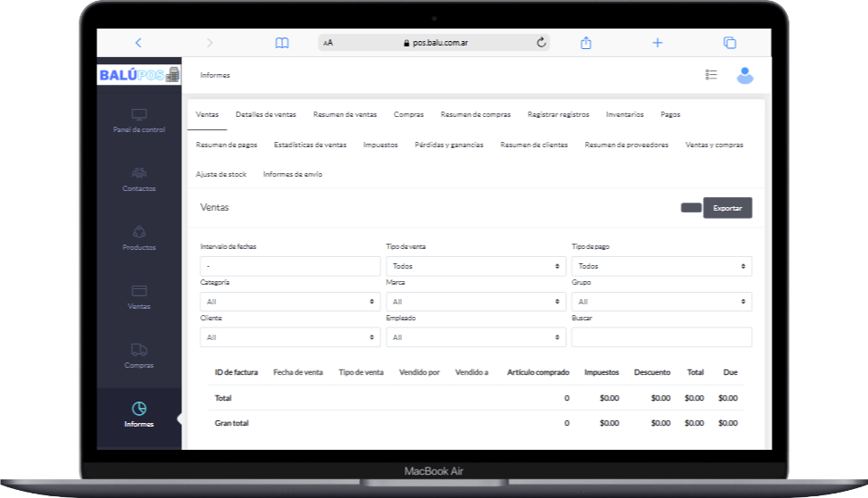
Task: Click the Safari share icon
Action: tap(587, 43)
